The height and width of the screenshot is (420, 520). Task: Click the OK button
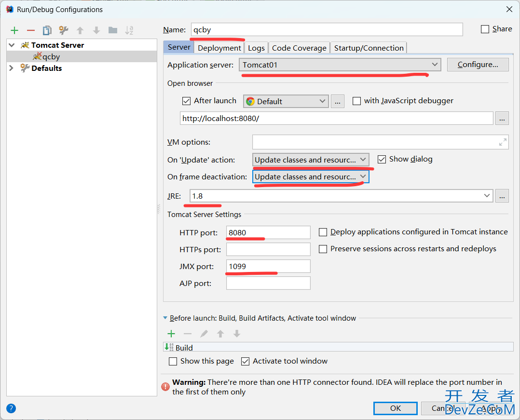(x=396, y=408)
